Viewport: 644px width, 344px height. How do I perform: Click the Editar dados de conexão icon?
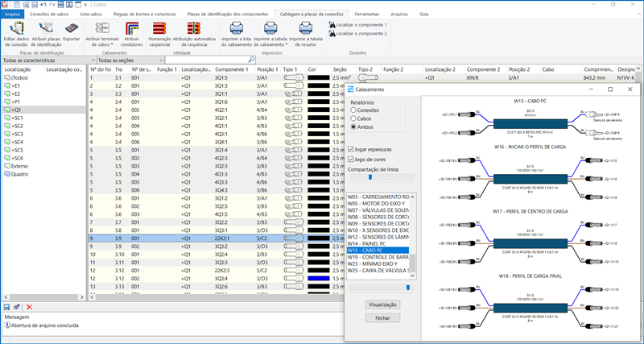click(16, 28)
